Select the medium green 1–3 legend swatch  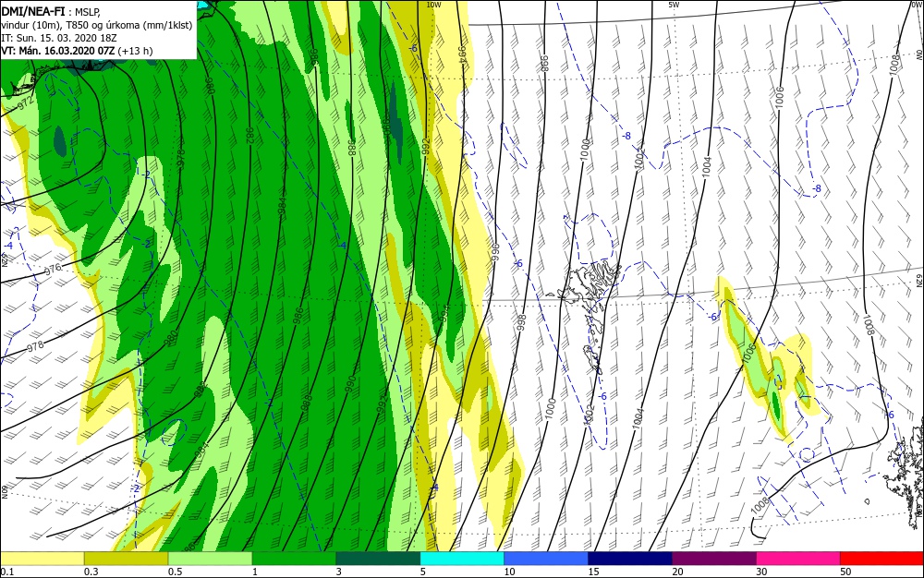click(294, 559)
